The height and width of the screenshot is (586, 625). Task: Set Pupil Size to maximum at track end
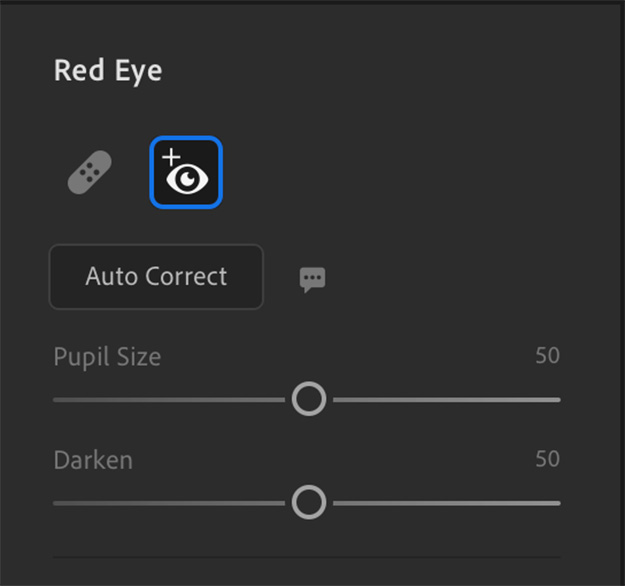coord(559,399)
